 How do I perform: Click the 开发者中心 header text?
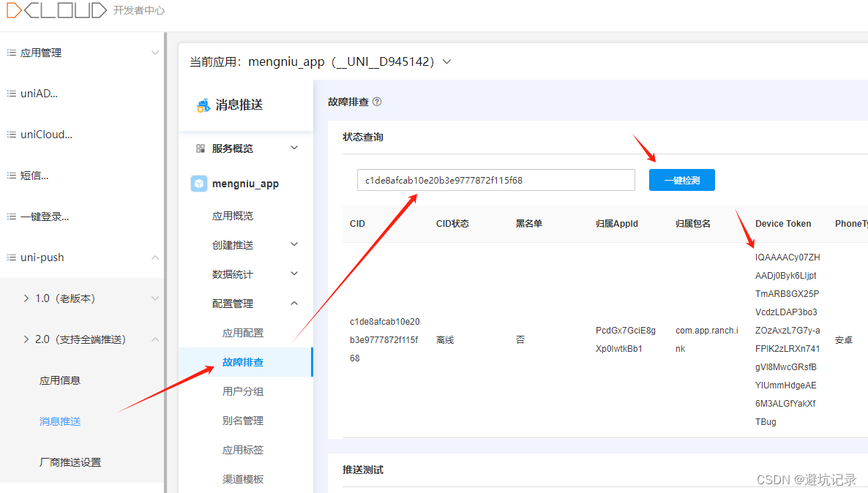coord(139,10)
